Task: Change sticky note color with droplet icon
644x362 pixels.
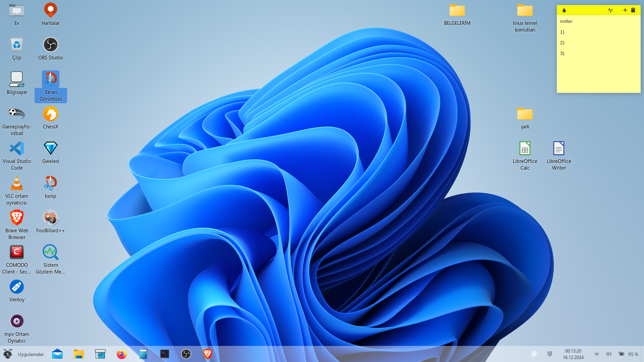Action: pos(564,10)
